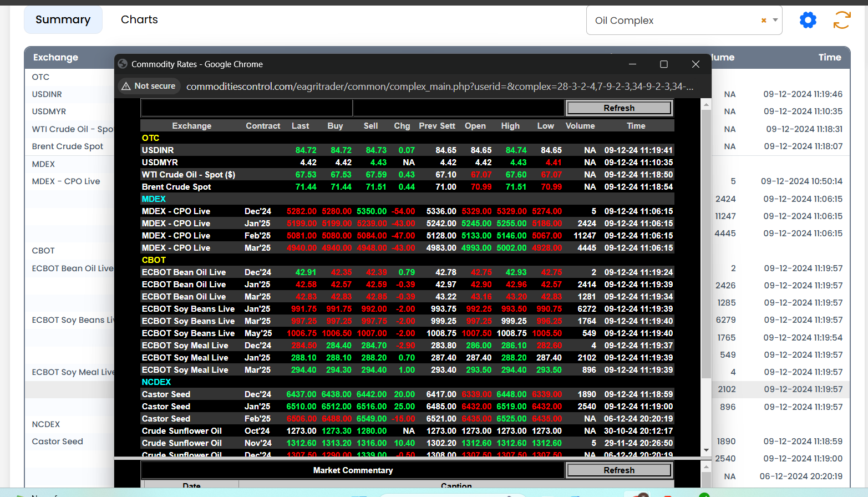Click MDEX - CPO Live in background Summary table
The height and width of the screenshot is (497, 868).
click(x=66, y=181)
